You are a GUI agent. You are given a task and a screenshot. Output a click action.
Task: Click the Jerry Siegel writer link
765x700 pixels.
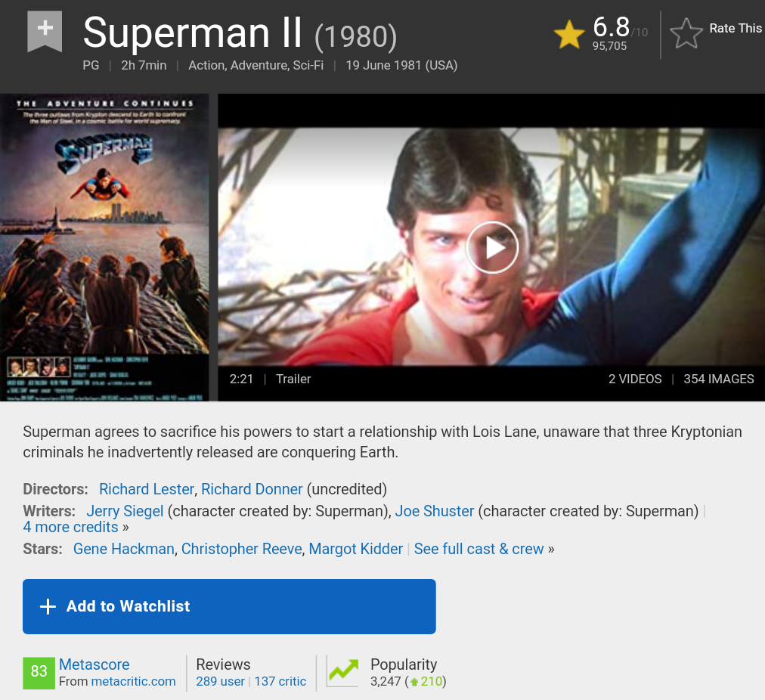[125, 511]
